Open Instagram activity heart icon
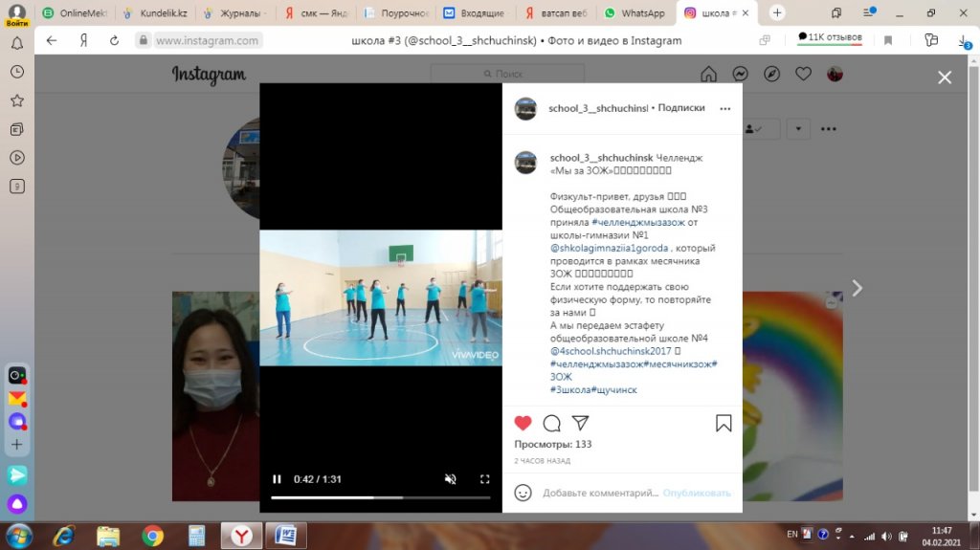Screen dimensions: 980x550 pos(803,75)
